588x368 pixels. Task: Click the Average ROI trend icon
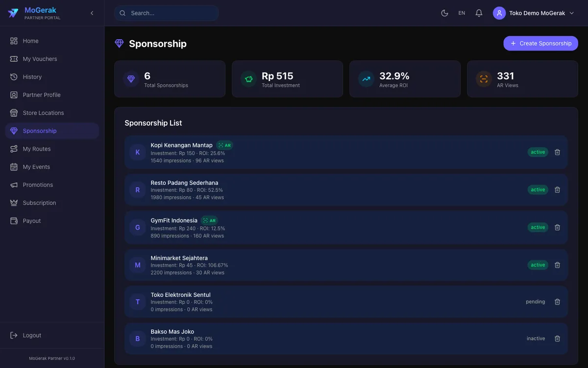[366, 79]
